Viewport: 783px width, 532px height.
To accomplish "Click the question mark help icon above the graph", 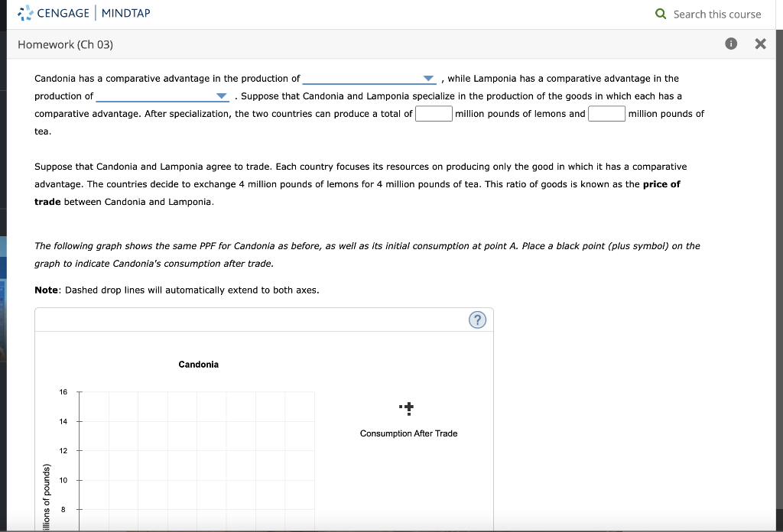I will 477,320.
